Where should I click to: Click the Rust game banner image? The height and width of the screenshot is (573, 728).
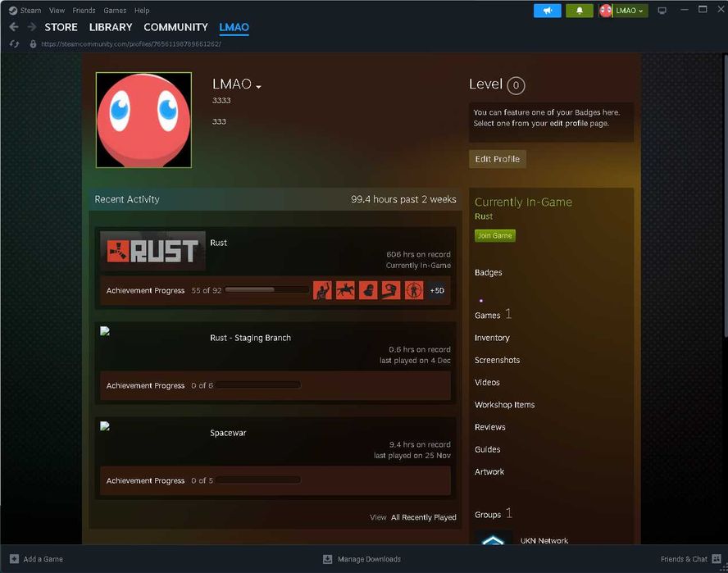(x=152, y=251)
